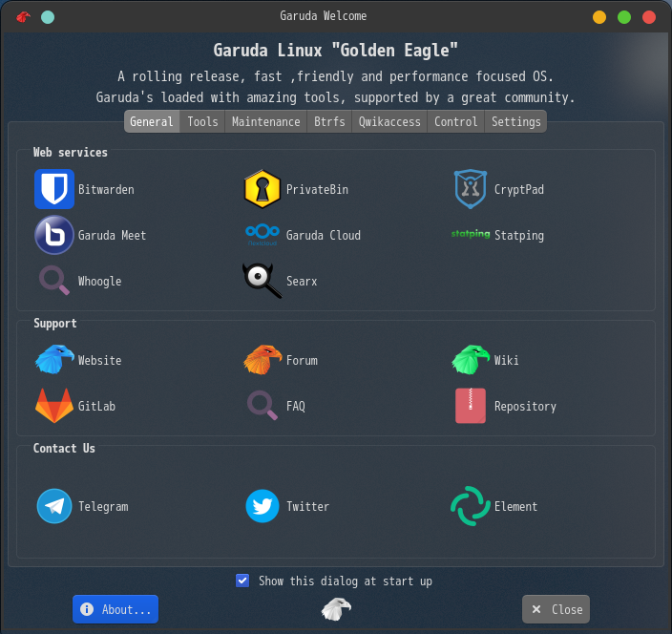The height and width of the screenshot is (634, 672).
Task: Select the Btrfs tab
Action: (329, 122)
